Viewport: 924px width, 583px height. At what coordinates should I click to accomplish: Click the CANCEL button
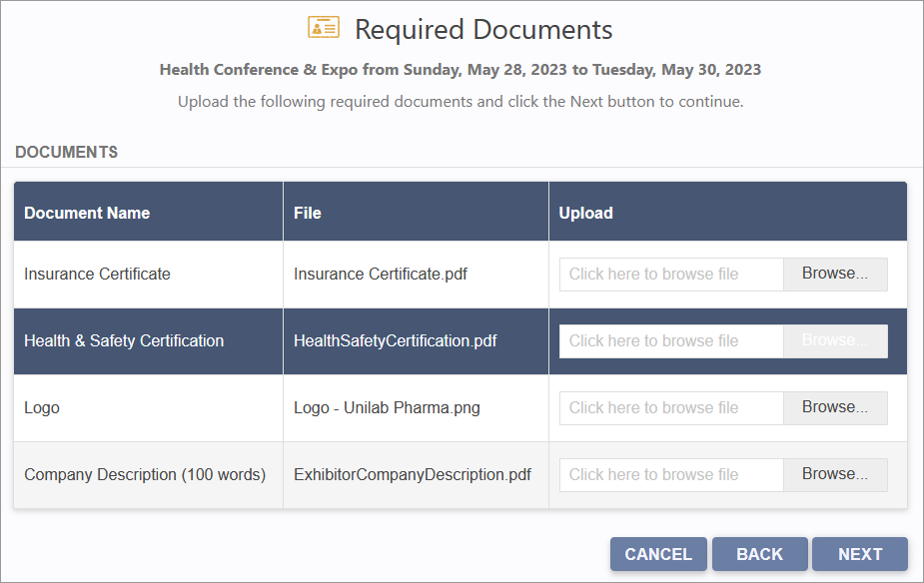point(658,554)
